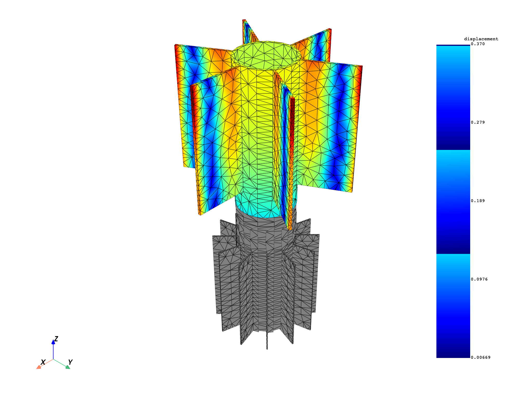Select the displacement colorbar title
The width and height of the screenshot is (532, 399).
click(481, 39)
